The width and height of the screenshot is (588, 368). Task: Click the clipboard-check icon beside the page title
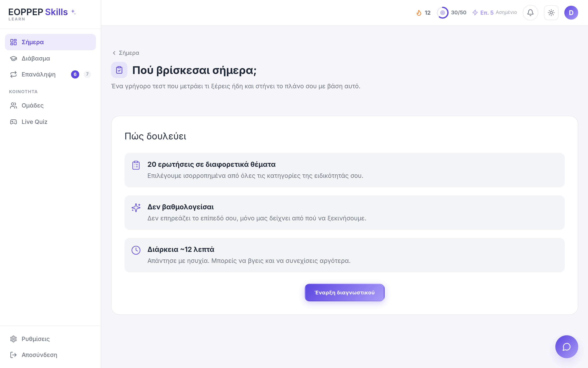point(119,70)
